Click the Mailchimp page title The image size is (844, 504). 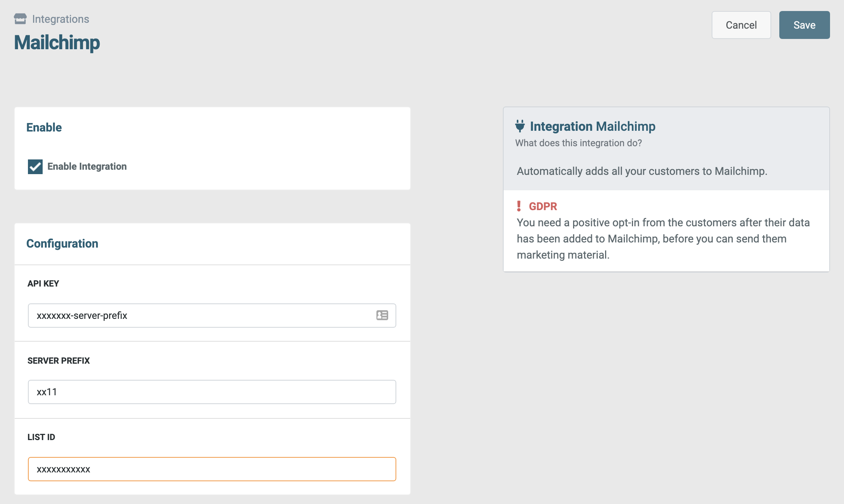pos(57,43)
